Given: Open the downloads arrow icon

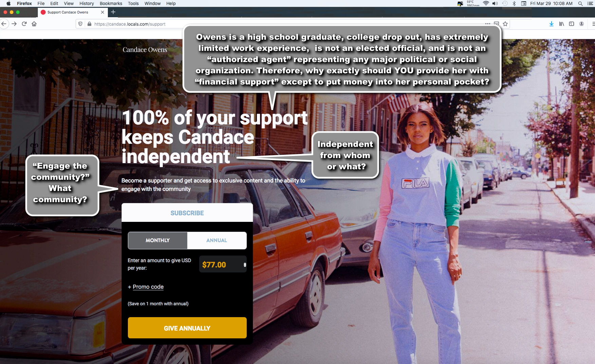Looking at the screenshot, I should [x=551, y=24].
